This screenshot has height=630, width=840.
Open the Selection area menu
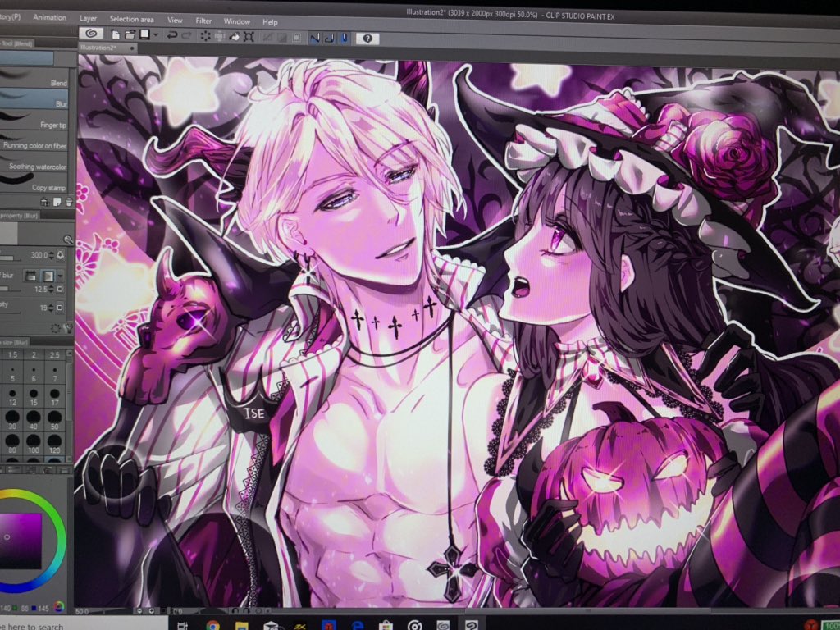point(131,19)
